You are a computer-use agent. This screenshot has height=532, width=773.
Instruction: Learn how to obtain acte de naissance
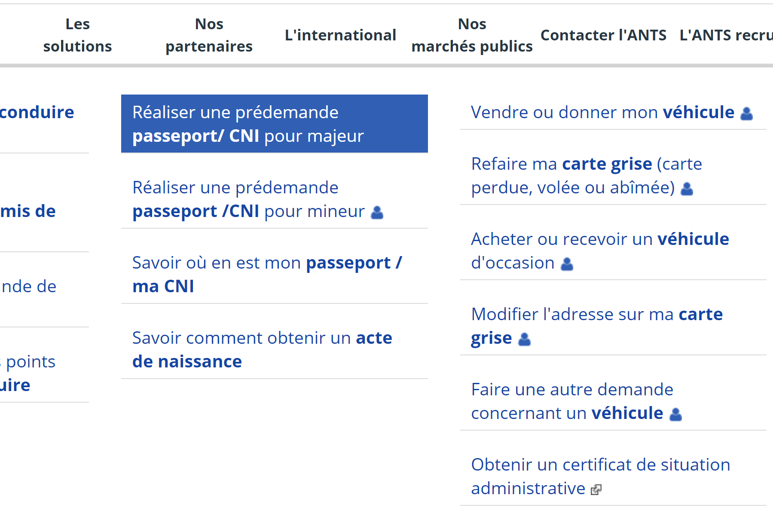tap(262, 349)
